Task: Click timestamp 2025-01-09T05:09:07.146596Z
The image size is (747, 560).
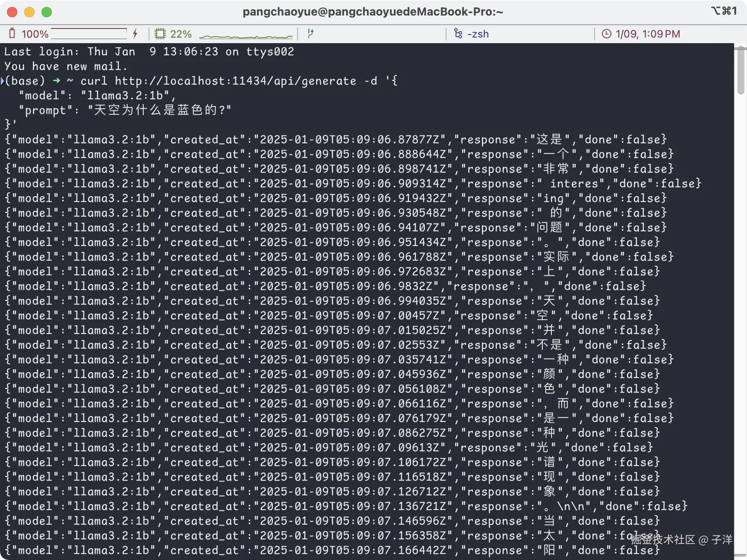Action: click(353, 521)
